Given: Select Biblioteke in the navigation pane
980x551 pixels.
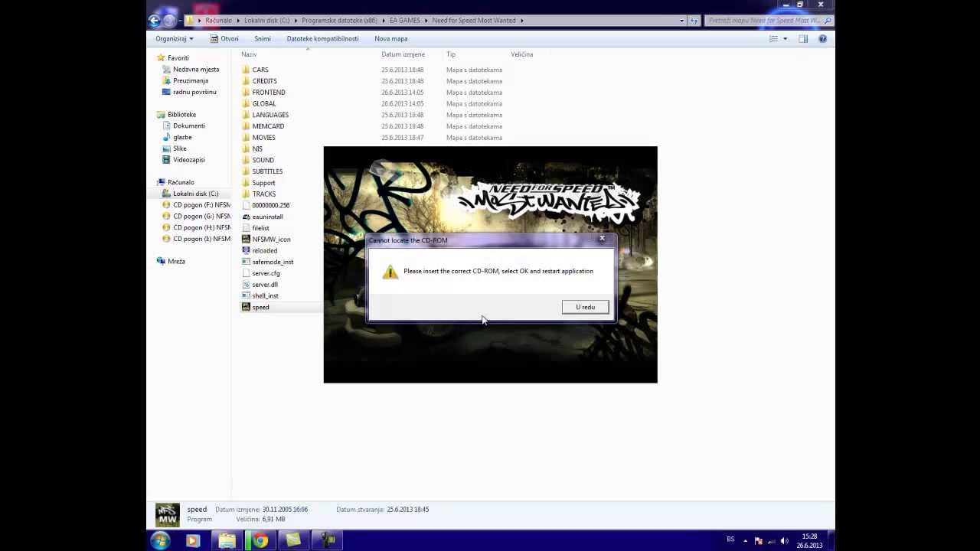Looking at the screenshot, I should coord(181,115).
